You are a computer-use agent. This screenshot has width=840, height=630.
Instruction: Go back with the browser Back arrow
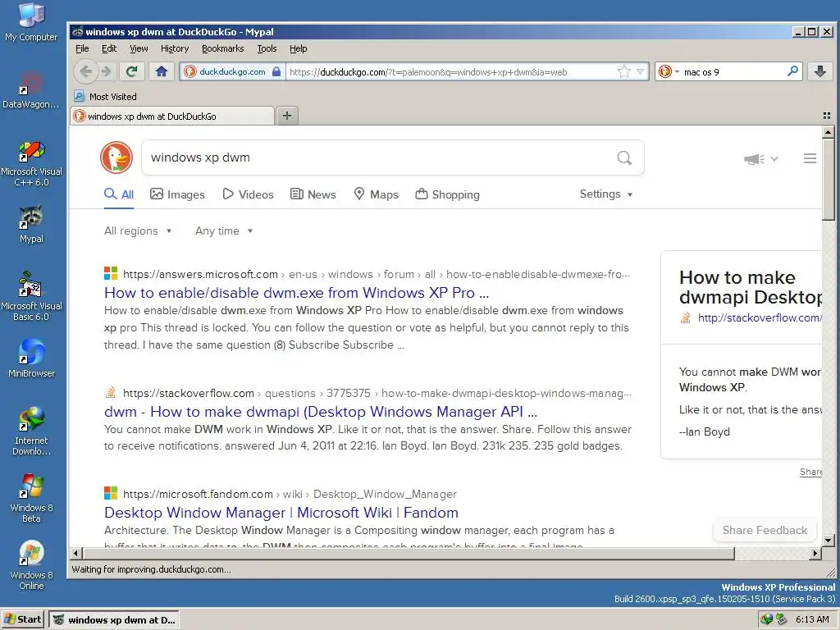coord(85,71)
